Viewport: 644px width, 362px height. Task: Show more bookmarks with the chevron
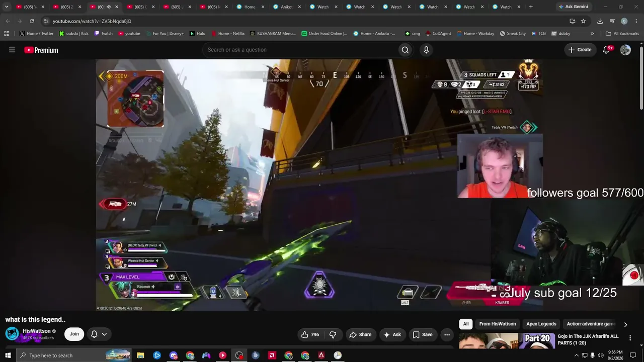click(x=592, y=34)
